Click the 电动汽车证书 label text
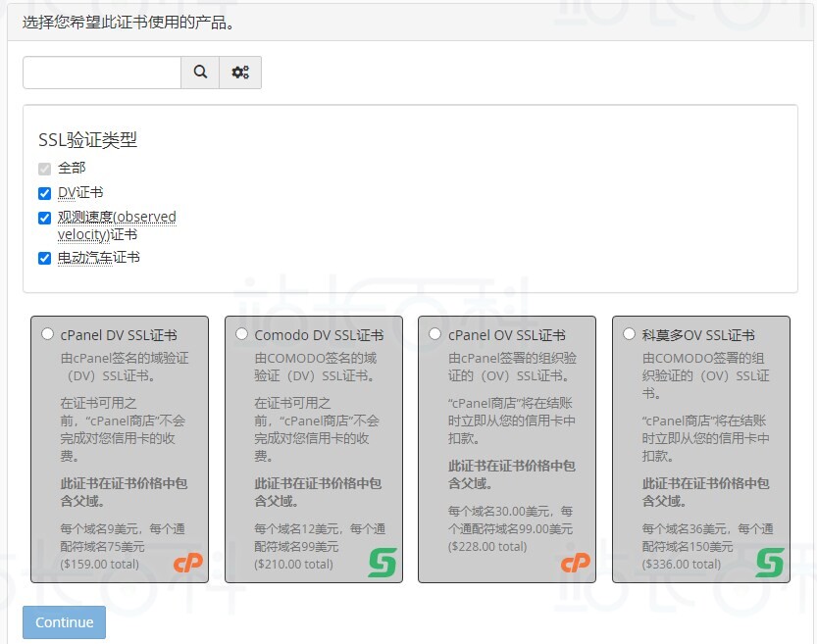This screenshot has width=817, height=644. click(98, 257)
